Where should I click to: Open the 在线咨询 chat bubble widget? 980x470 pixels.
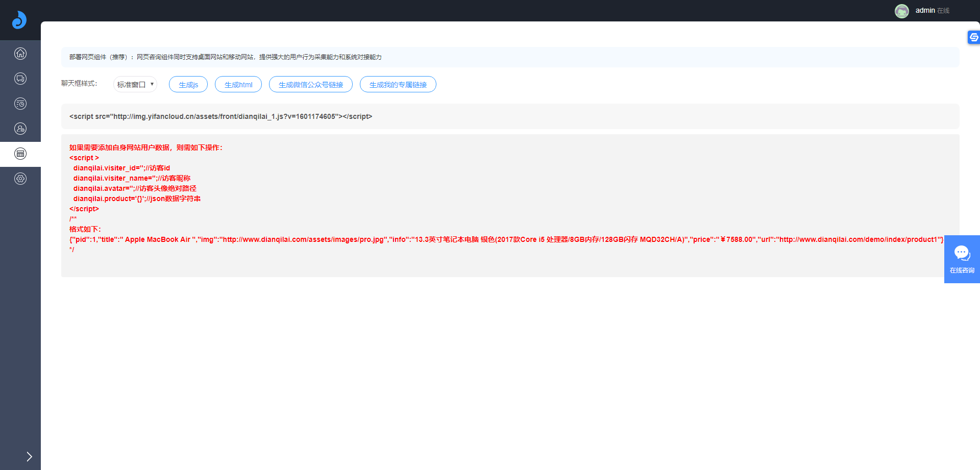tap(962, 259)
